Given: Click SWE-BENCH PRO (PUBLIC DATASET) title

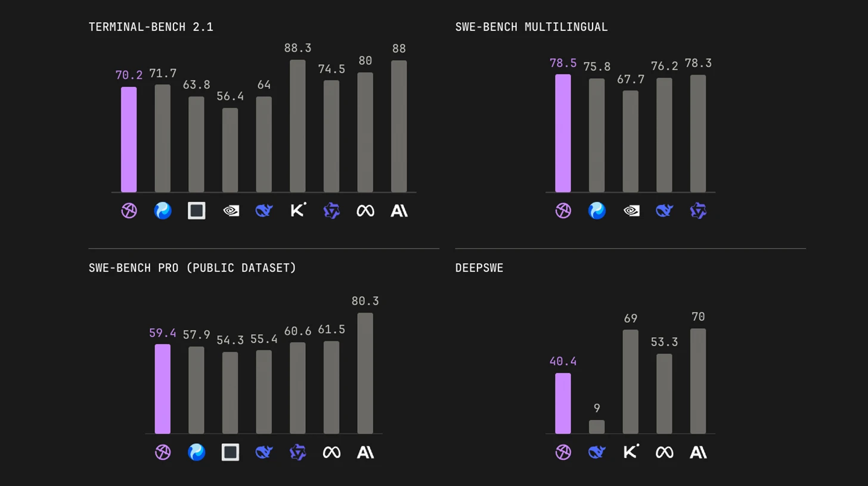Looking at the screenshot, I should coord(193,268).
